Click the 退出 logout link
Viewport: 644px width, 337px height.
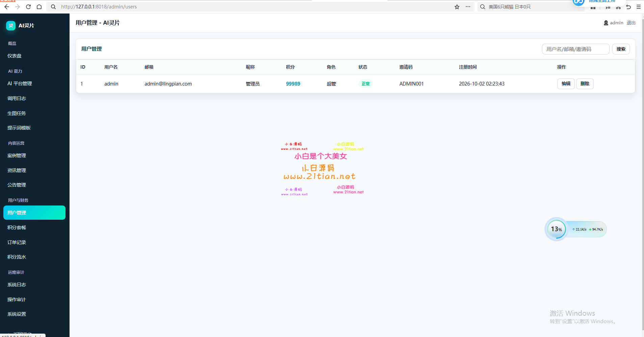(631, 23)
